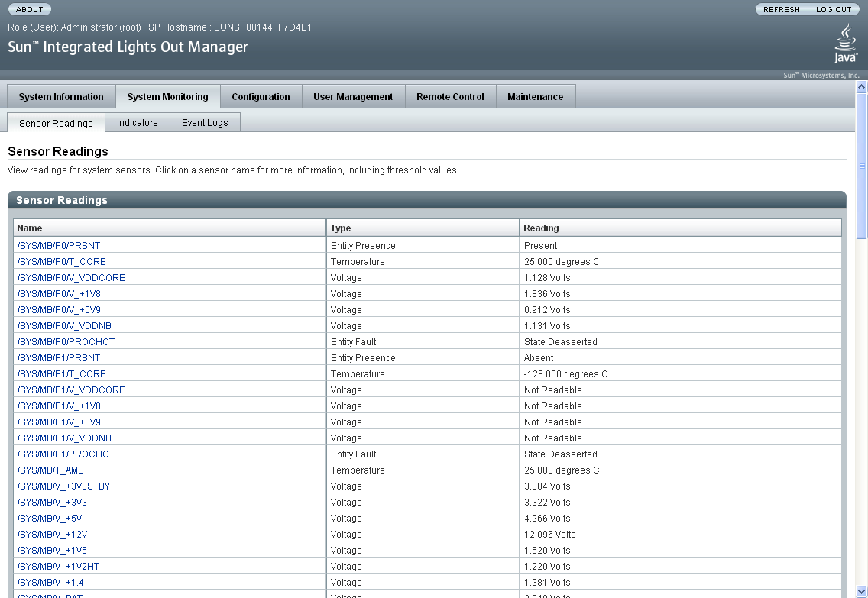Open the /SYS/MB/P1/V_VDDCORE sensor
Image resolution: width=868 pixels, height=598 pixels.
(x=71, y=390)
